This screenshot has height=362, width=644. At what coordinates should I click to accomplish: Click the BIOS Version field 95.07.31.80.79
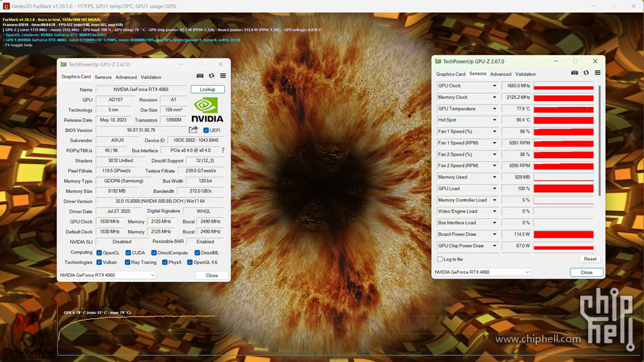coord(141,130)
